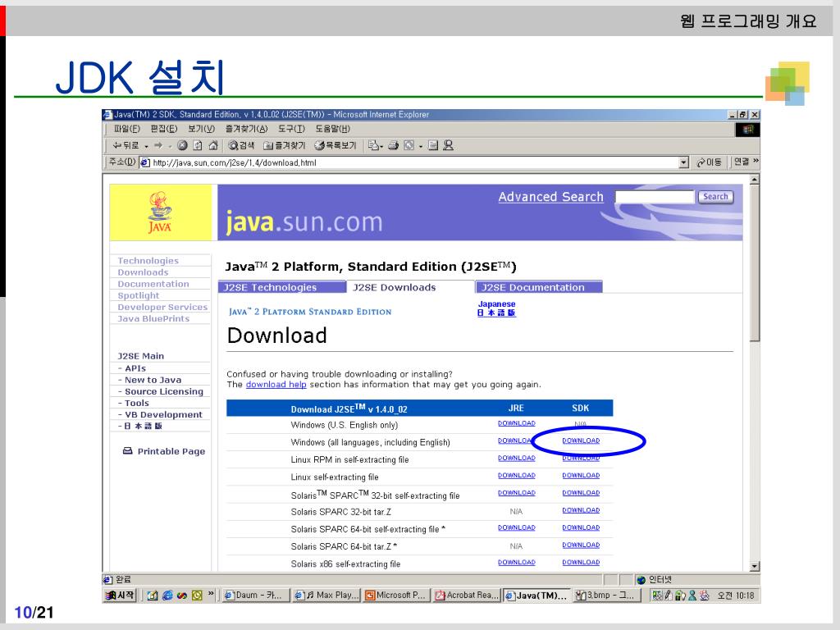This screenshot has width=840, height=630.
Task: Open Developer Services in left sidebar
Action: pyautogui.click(x=162, y=307)
